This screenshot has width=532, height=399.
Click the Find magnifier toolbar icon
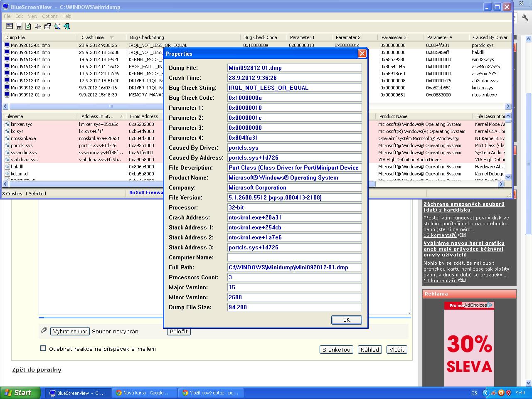[x=57, y=26]
